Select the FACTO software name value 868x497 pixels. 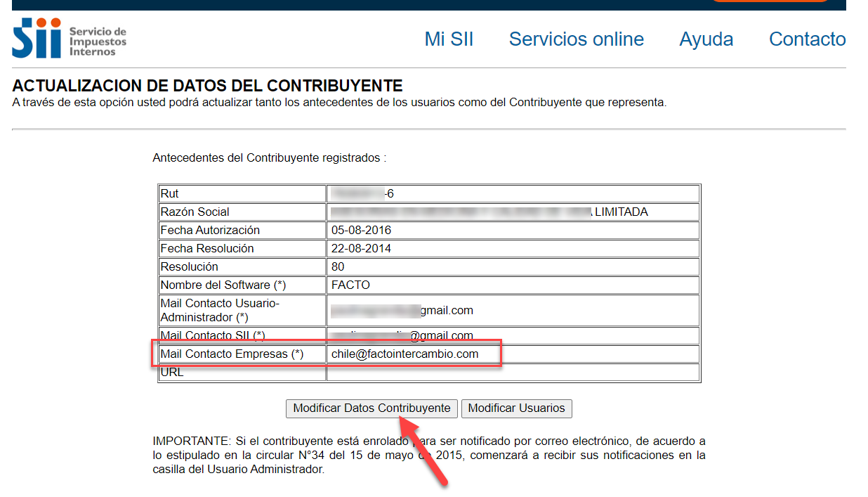pyautogui.click(x=350, y=285)
